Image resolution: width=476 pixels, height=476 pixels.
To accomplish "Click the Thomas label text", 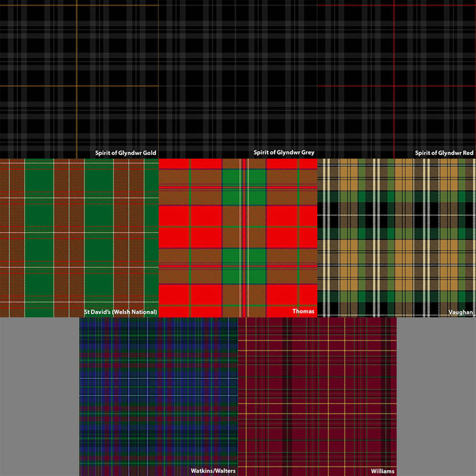I will (303, 311).
